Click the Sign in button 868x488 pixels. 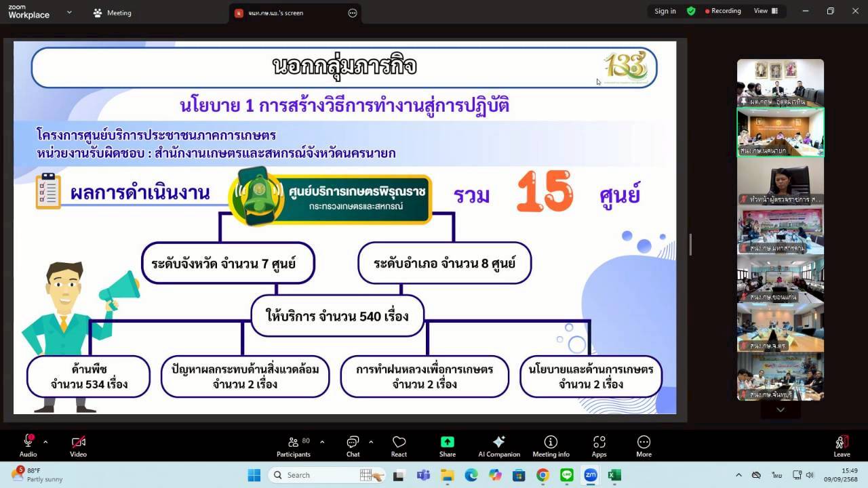[x=665, y=11]
